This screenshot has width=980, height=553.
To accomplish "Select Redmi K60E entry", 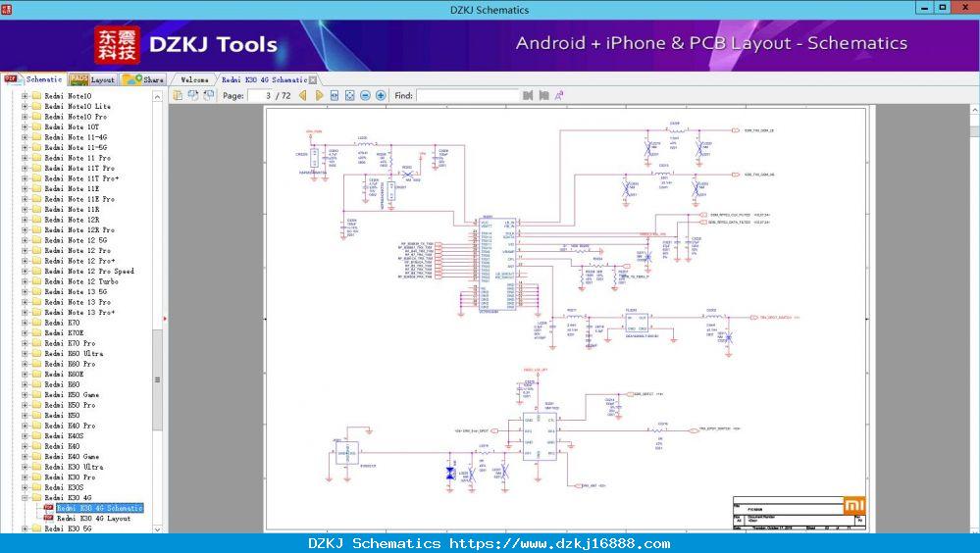I will (64, 375).
